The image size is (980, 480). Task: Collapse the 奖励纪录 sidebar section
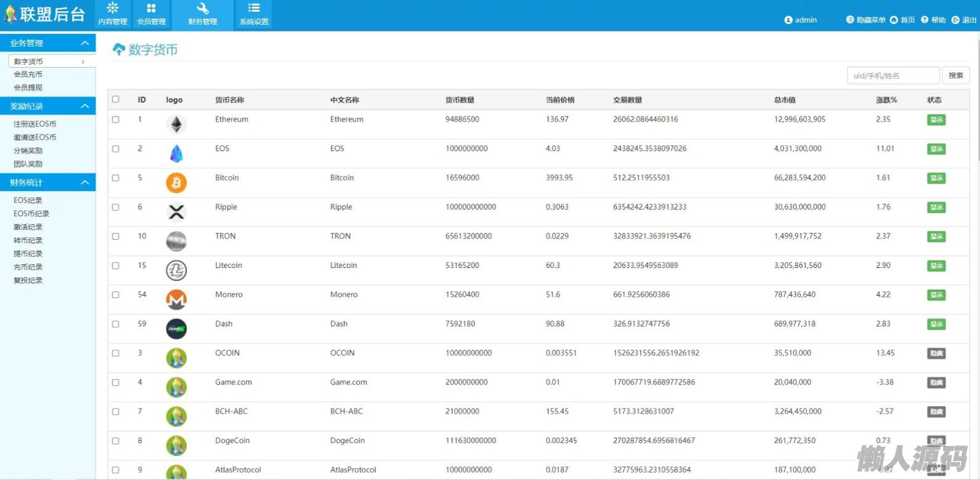point(85,106)
